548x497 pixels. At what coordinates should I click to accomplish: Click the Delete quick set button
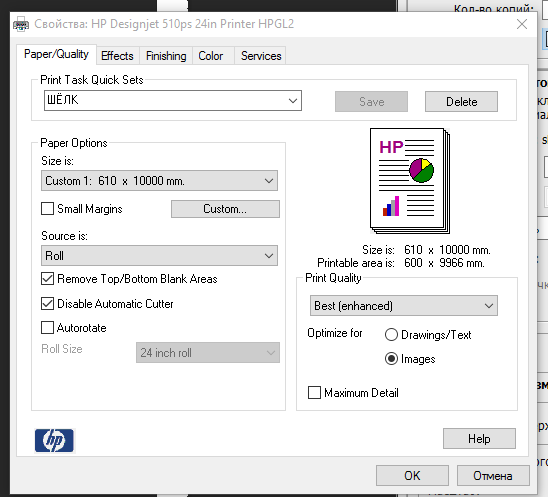click(x=461, y=102)
